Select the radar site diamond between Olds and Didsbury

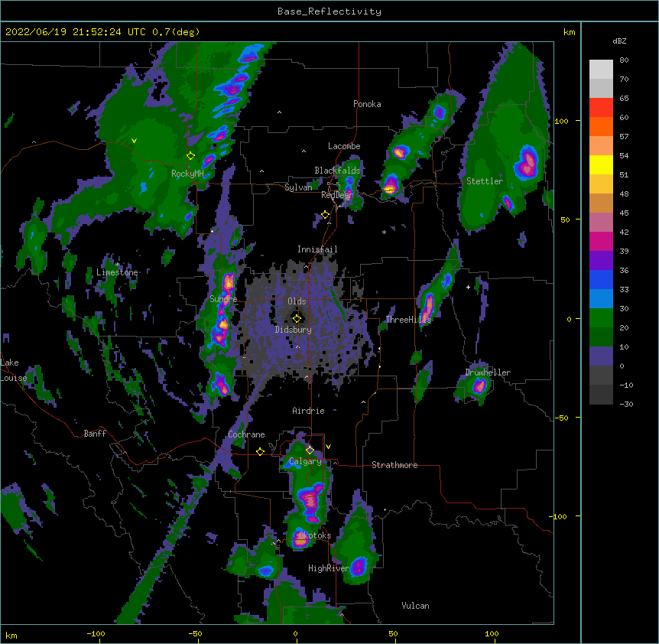297,318
